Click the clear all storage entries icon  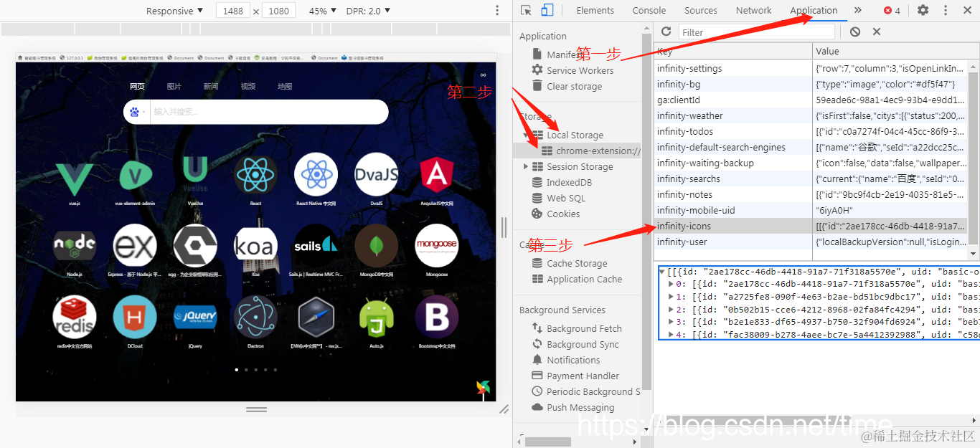tap(854, 32)
